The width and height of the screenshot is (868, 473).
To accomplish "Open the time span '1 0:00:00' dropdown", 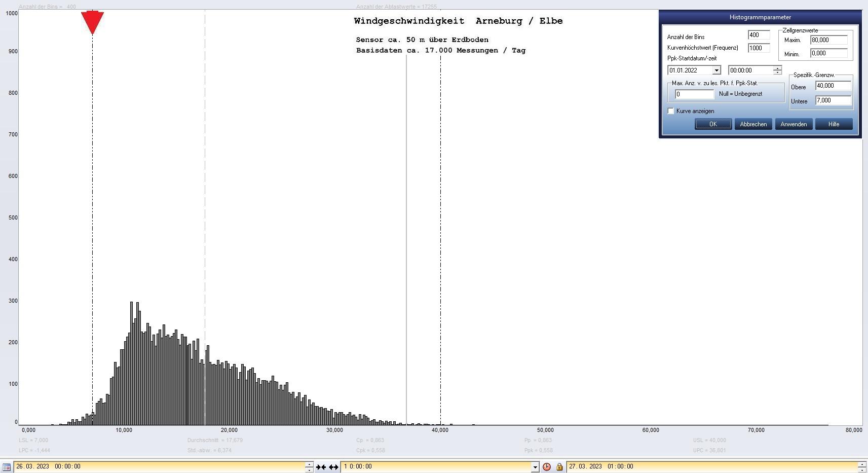I will click(535, 467).
